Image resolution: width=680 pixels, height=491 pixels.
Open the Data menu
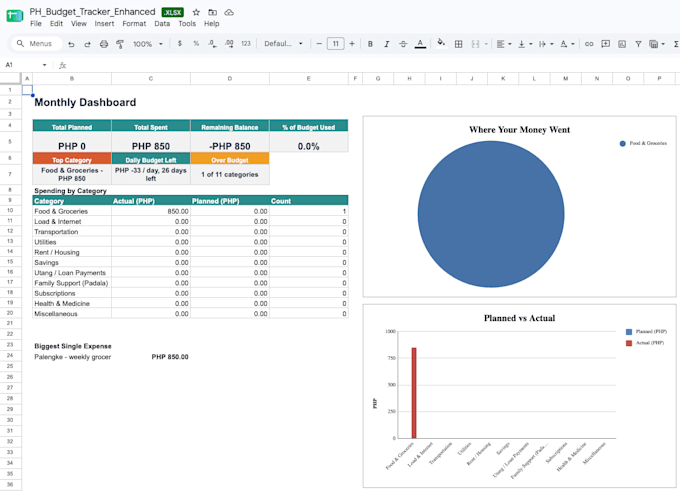pyautogui.click(x=162, y=23)
